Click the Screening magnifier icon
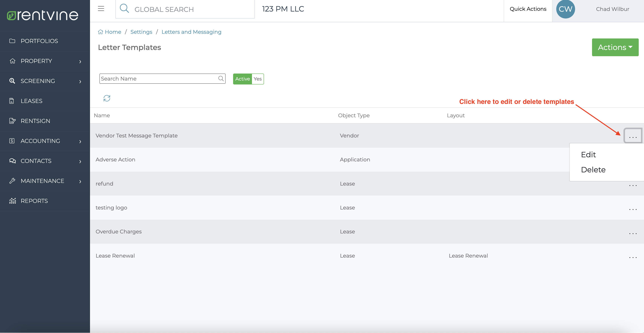The height and width of the screenshot is (333, 644). click(x=12, y=81)
